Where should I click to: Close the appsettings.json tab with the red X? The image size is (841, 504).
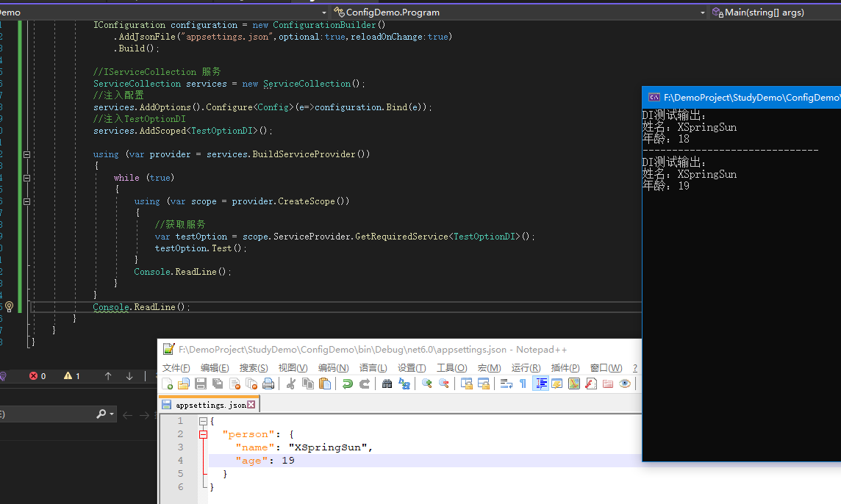tap(251, 405)
